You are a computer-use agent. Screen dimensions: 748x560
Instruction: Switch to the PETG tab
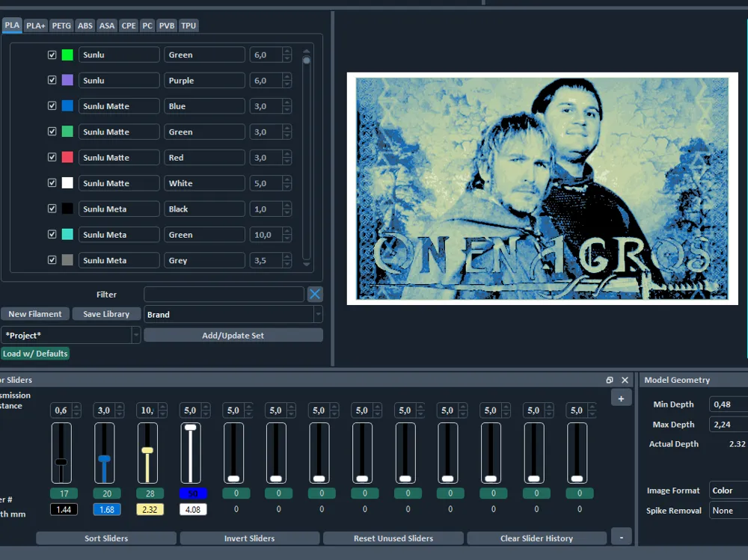point(61,25)
